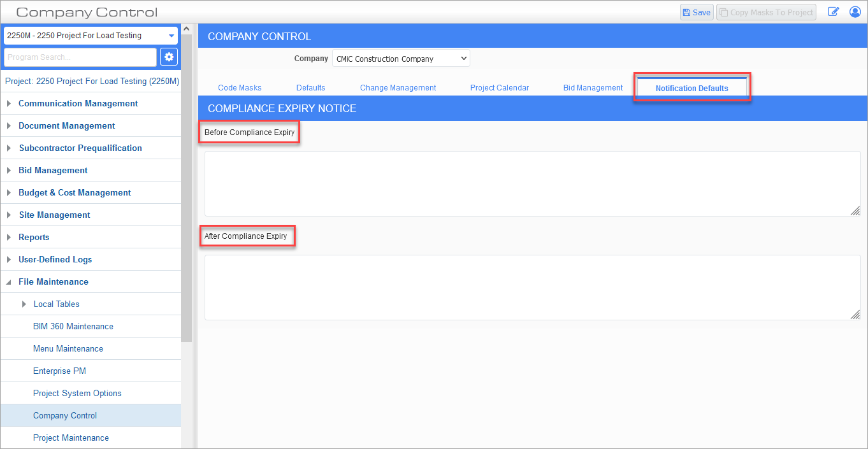This screenshot has width=868, height=449.
Task: Click After Compliance Expiry resize handle
Action: click(x=855, y=314)
